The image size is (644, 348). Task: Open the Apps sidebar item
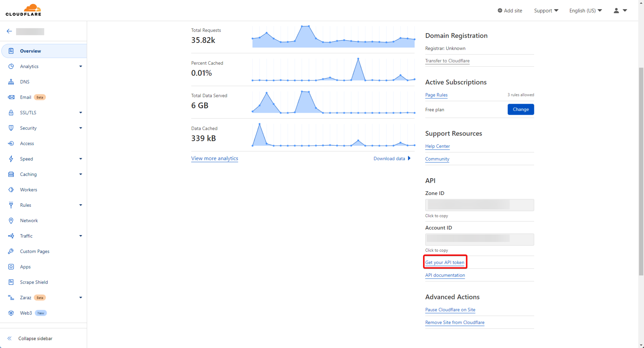(25, 267)
